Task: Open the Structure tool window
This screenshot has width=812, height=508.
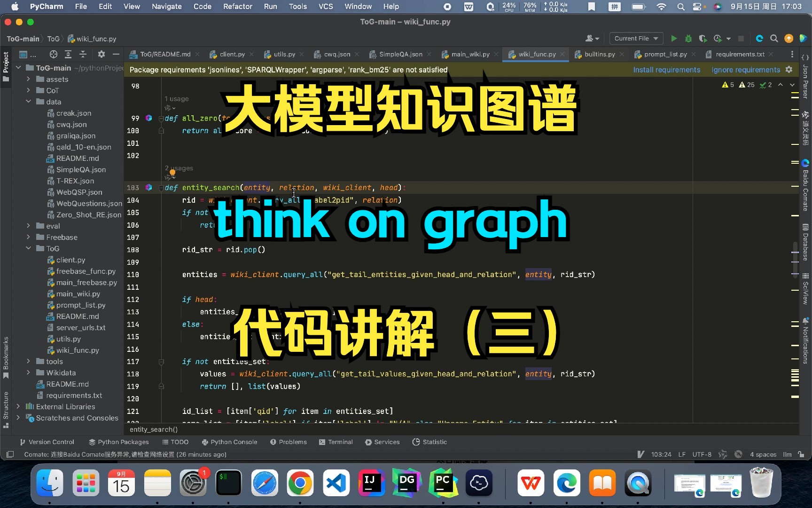Action: [6, 409]
